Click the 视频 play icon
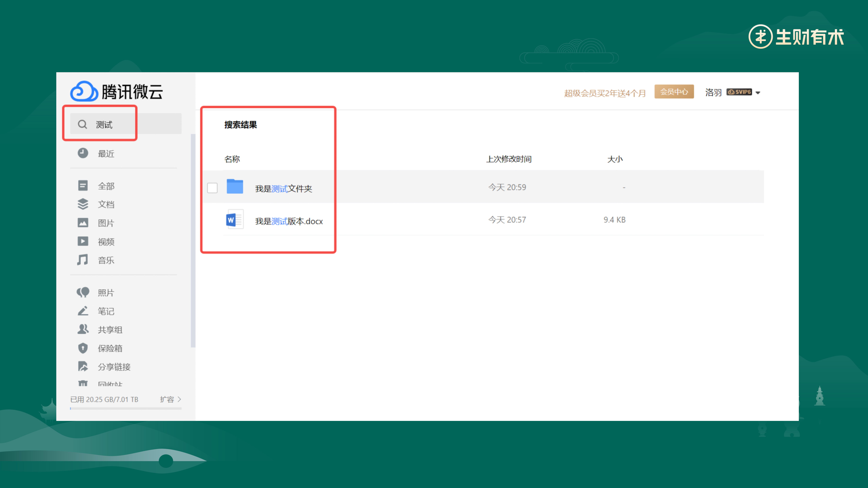The image size is (868, 488). pos(83,241)
